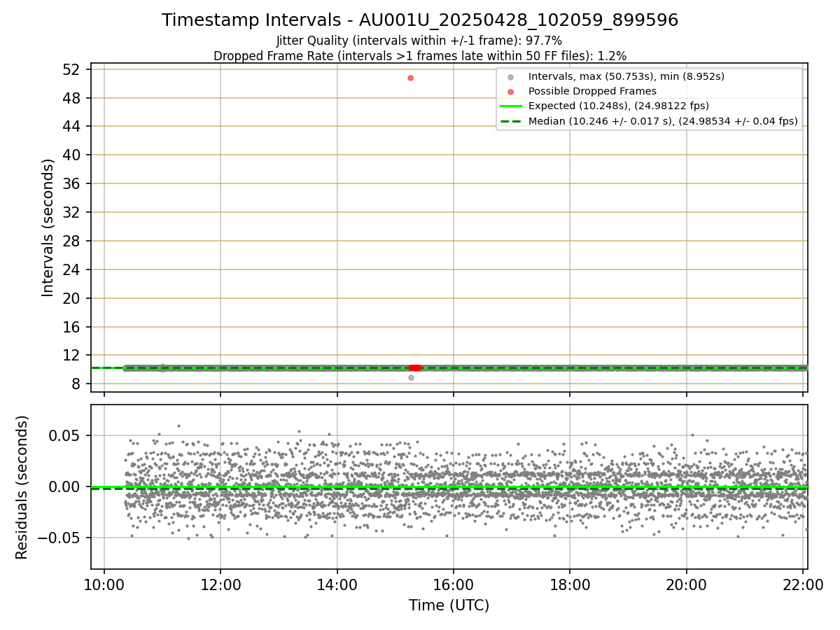This screenshot has width=840, height=630.
Task: Click the '12:00' x-axis tick label
Action: click(x=220, y=584)
